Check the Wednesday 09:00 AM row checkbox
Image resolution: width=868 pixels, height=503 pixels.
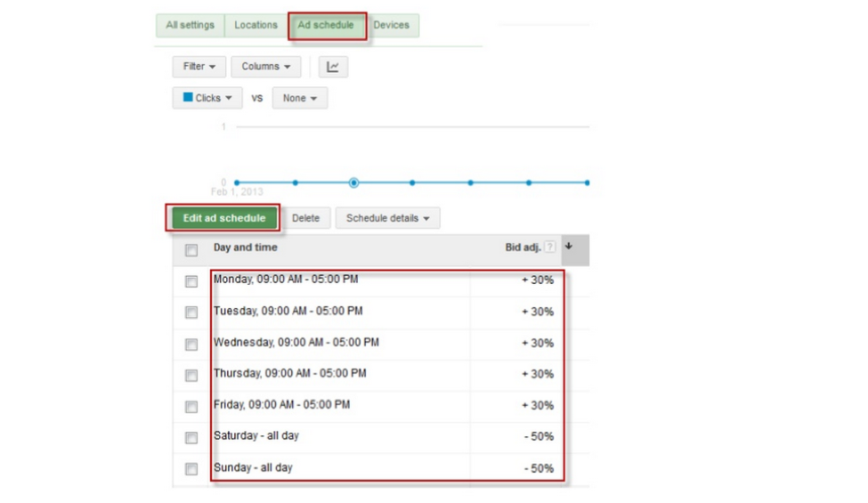[191, 345]
